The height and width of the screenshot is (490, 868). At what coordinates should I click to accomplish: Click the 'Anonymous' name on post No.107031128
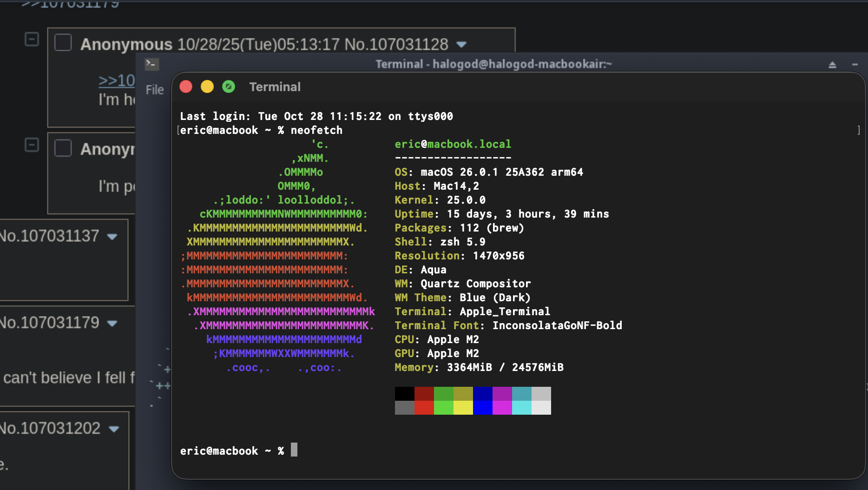[x=126, y=44]
